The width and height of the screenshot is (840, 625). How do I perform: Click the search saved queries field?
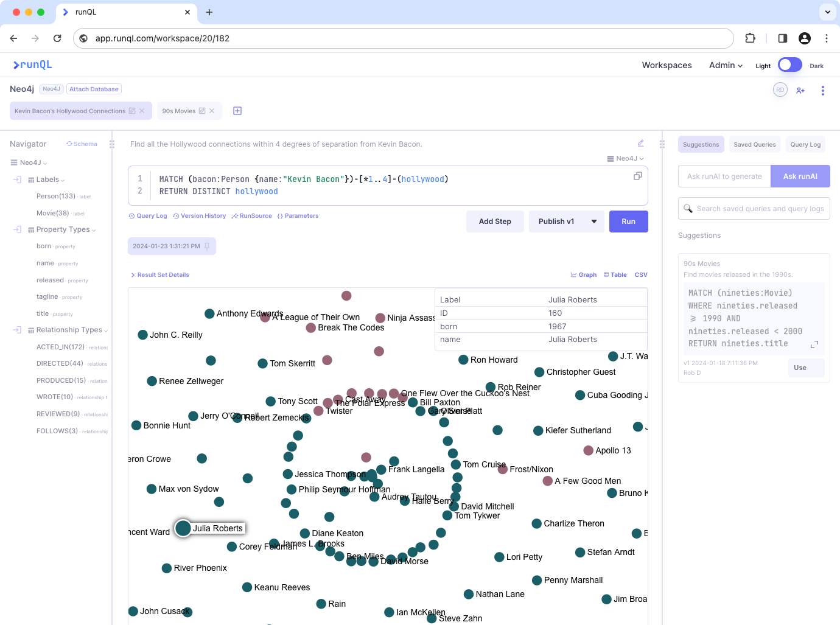click(x=754, y=208)
